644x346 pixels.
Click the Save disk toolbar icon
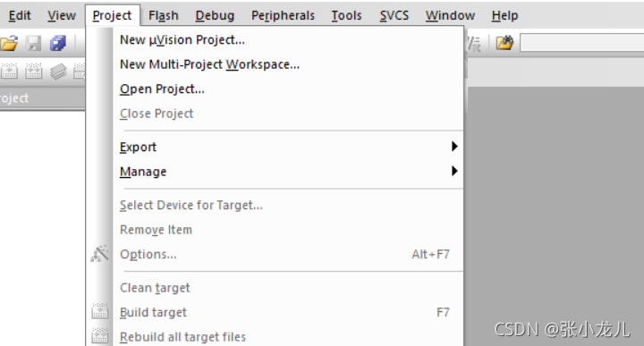click(34, 43)
